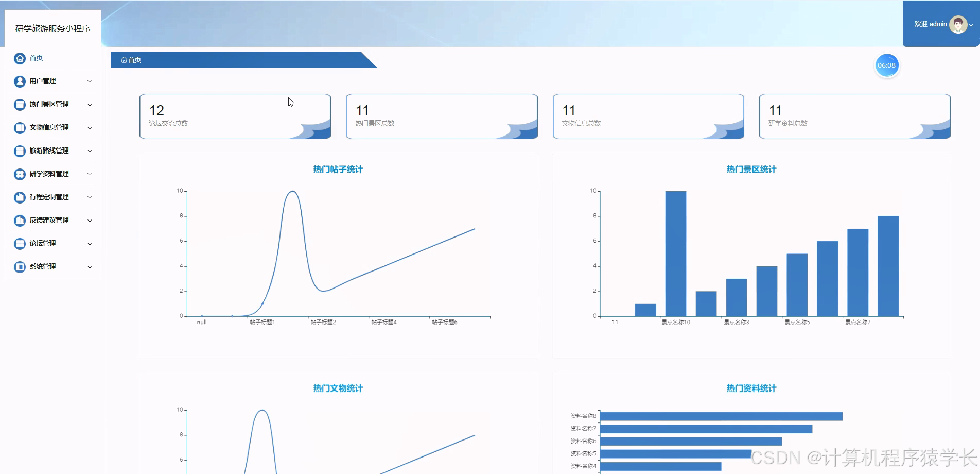The width and height of the screenshot is (980, 474).
Task: Click the 资料名称8 axis label
Action: 583,416
